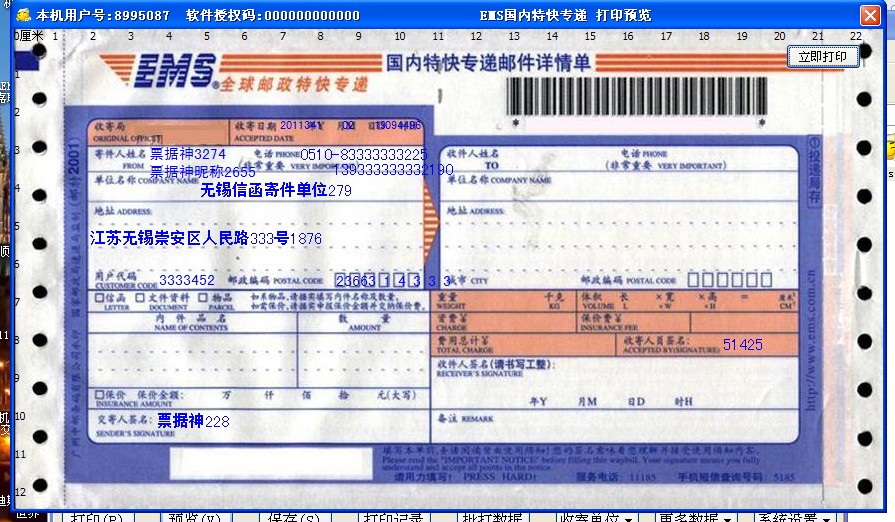Tick the 信函 LETTER checkbox

(99, 298)
